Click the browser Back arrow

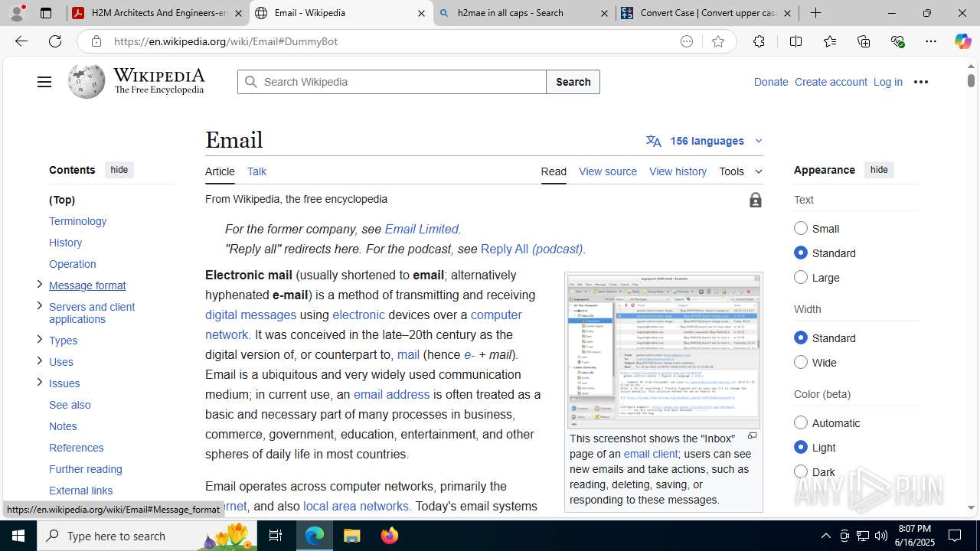(x=21, y=41)
